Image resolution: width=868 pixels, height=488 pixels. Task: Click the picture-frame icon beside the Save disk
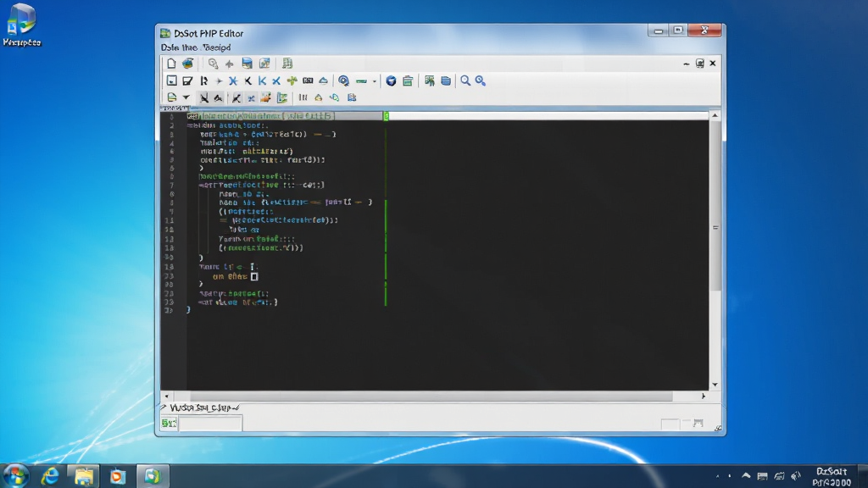264,64
